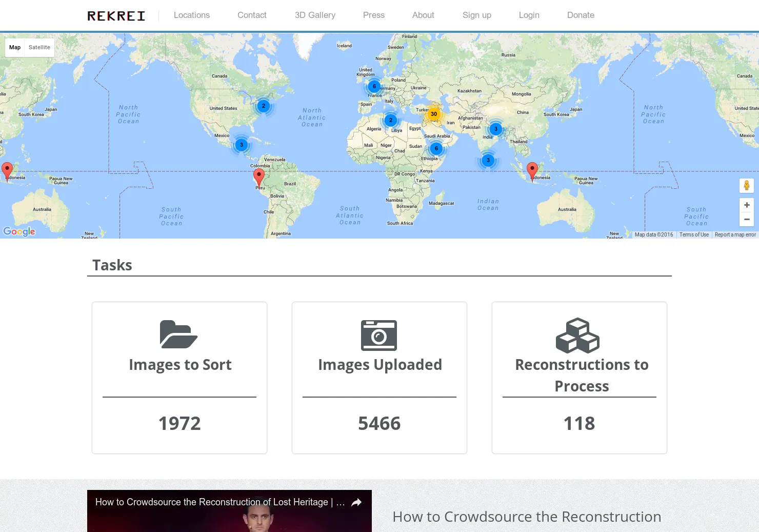
Task: Switch map view to Map
Action: coord(15,48)
